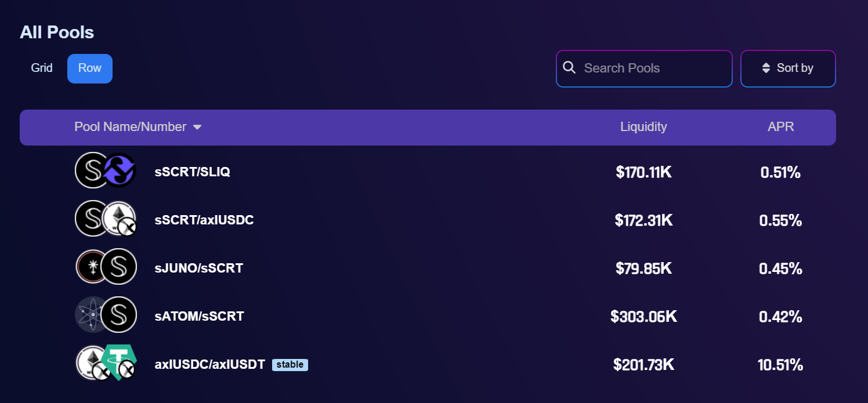Click the sATOM token icon
Image resolution: width=868 pixels, height=403 pixels.
[x=92, y=315]
